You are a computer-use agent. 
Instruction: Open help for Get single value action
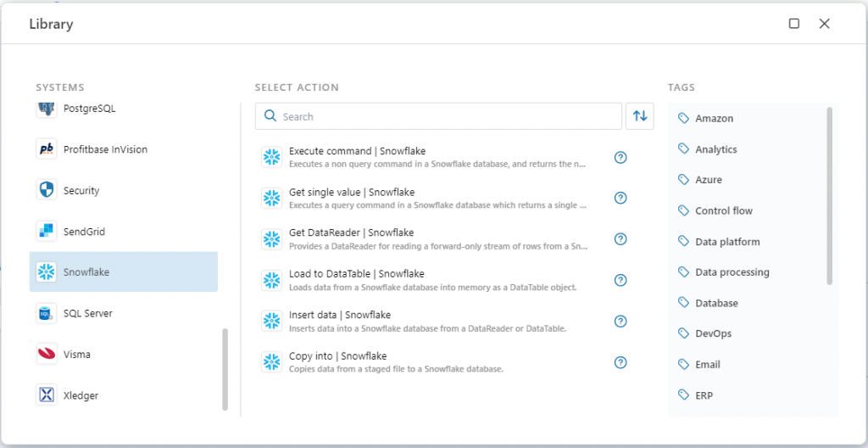tap(620, 198)
